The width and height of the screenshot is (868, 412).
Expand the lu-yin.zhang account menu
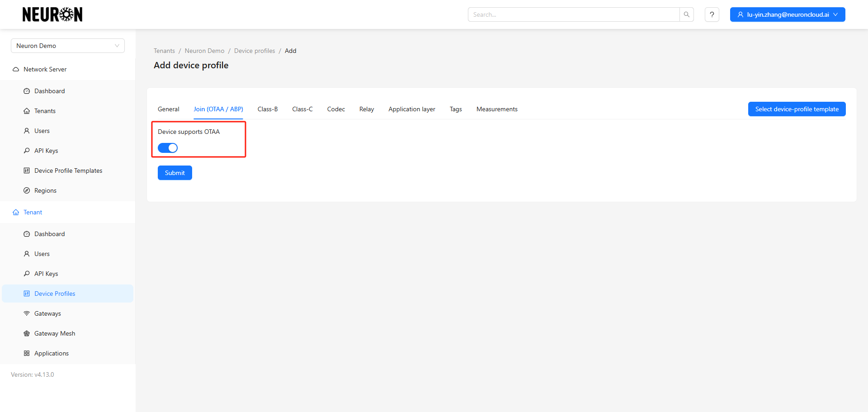coord(788,14)
